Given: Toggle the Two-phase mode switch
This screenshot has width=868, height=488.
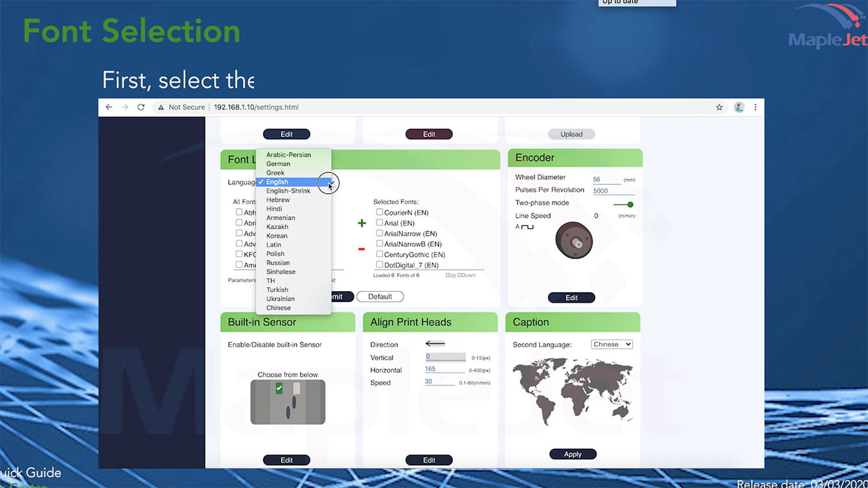Looking at the screenshot, I should click(x=624, y=204).
